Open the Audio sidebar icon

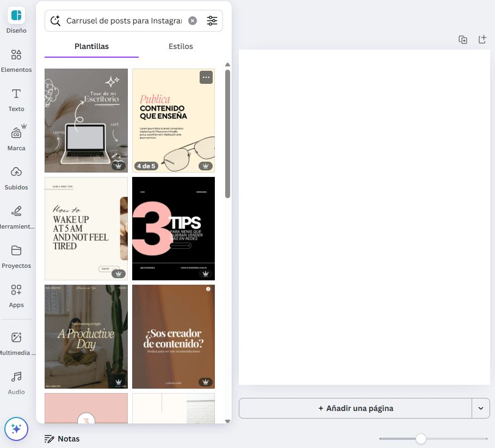pos(16,377)
